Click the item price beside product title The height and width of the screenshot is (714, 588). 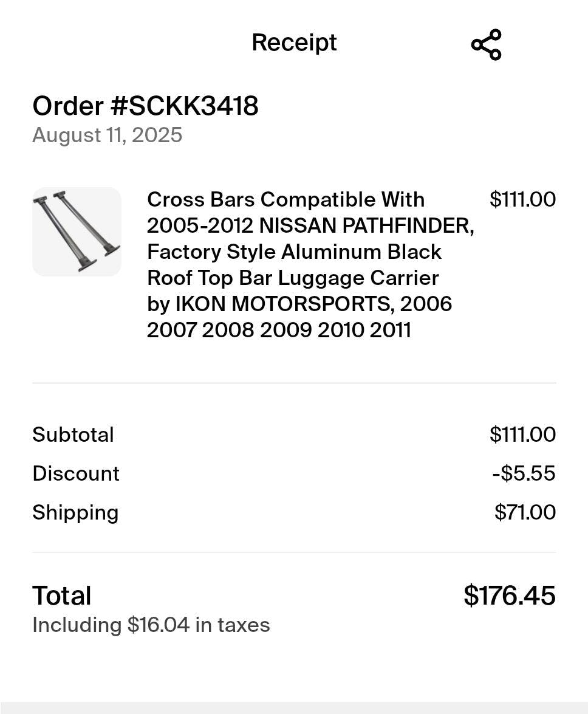522,199
